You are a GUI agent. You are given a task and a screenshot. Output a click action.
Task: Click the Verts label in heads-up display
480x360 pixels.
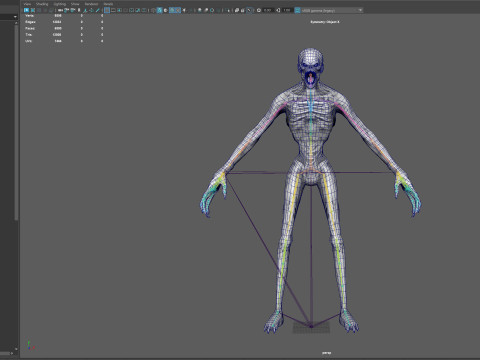click(x=29, y=16)
